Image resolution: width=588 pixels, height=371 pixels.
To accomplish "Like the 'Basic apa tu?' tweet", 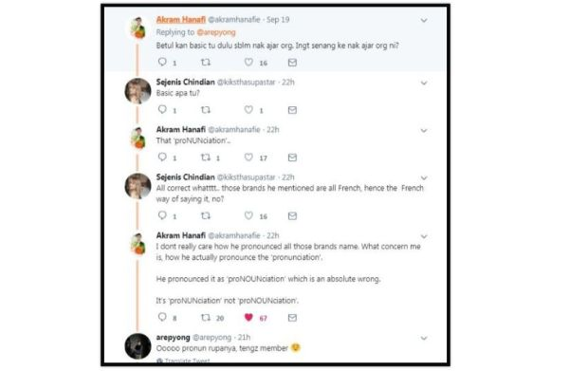I will tap(248, 109).
